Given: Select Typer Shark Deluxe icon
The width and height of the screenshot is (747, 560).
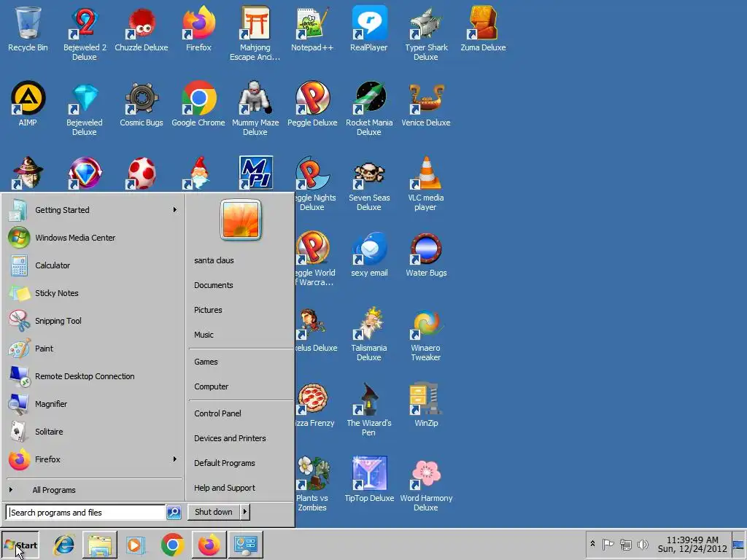Looking at the screenshot, I should (x=426, y=32).
